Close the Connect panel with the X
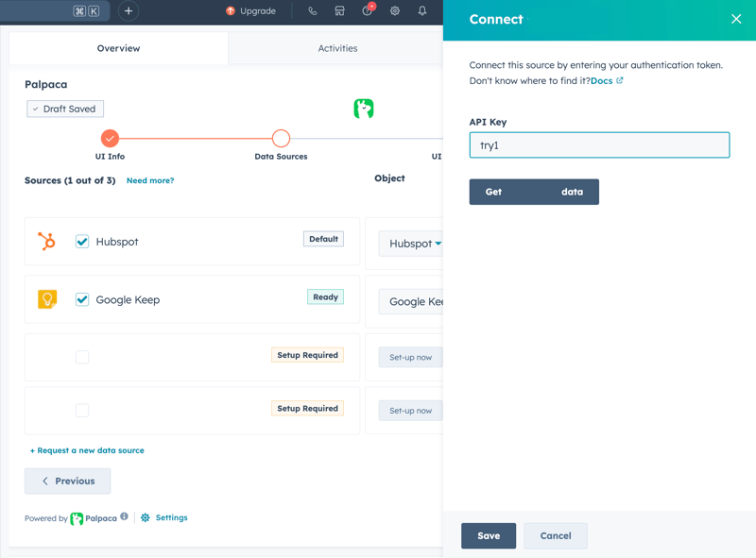This screenshot has width=756, height=558. pyautogui.click(x=736, y=19)
